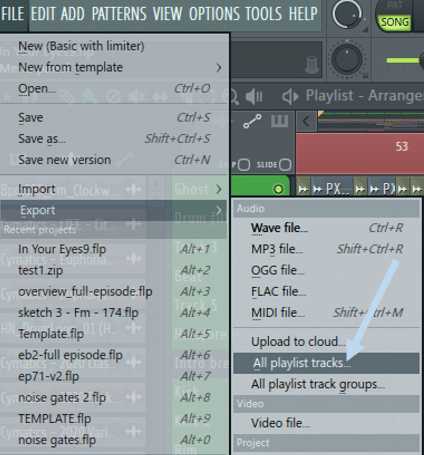The image size is (424, 455).
Task: Toggle SONG mode button
Action: point(395,22)
